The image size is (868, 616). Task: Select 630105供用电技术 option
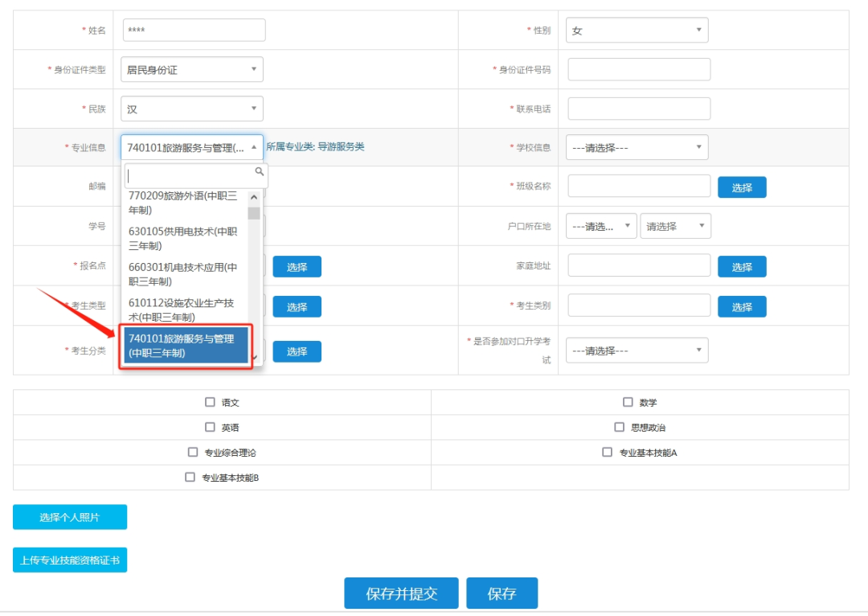(x=186, y=238)
